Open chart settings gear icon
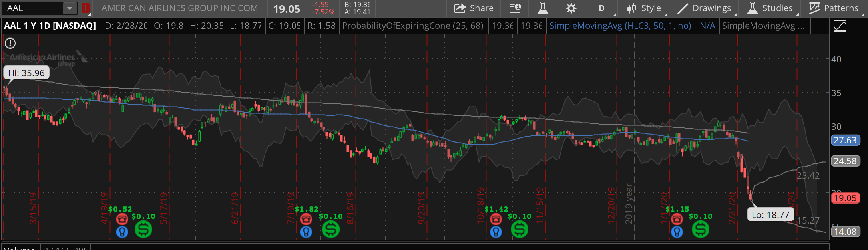 click(571, 8)
